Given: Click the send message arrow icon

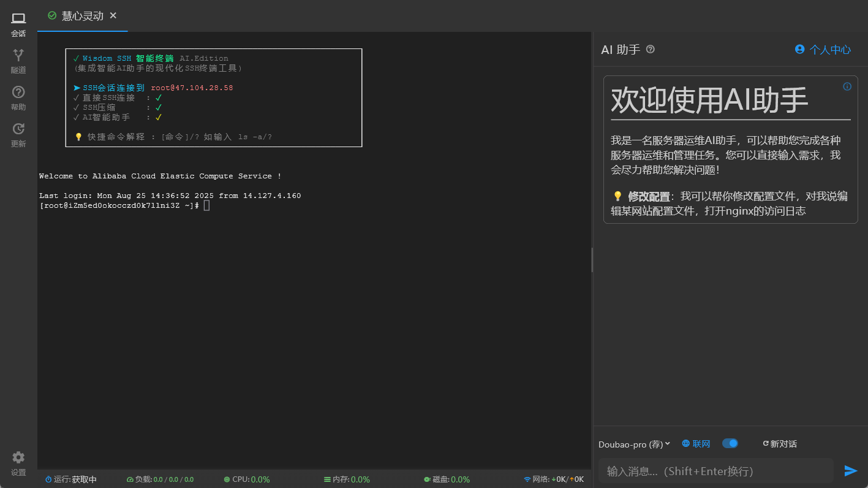Looking at the screenshot, I should [x=850, y=471].
